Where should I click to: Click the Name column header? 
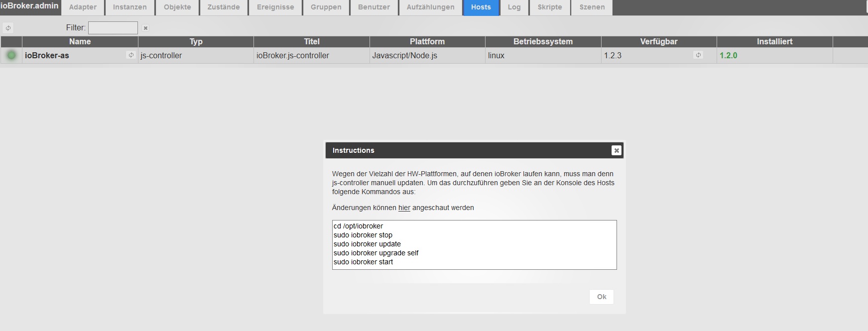(80, 41)
